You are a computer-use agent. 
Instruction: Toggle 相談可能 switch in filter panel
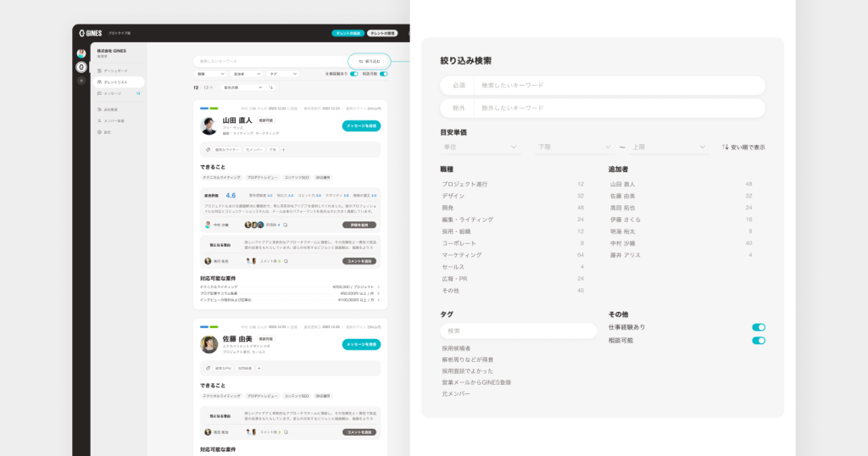click(758, 341)
